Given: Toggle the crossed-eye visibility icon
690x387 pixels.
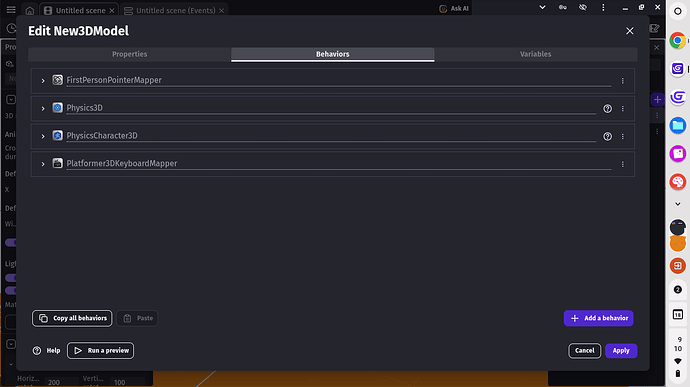Looking at the screenshot, I should pos(583,7).
